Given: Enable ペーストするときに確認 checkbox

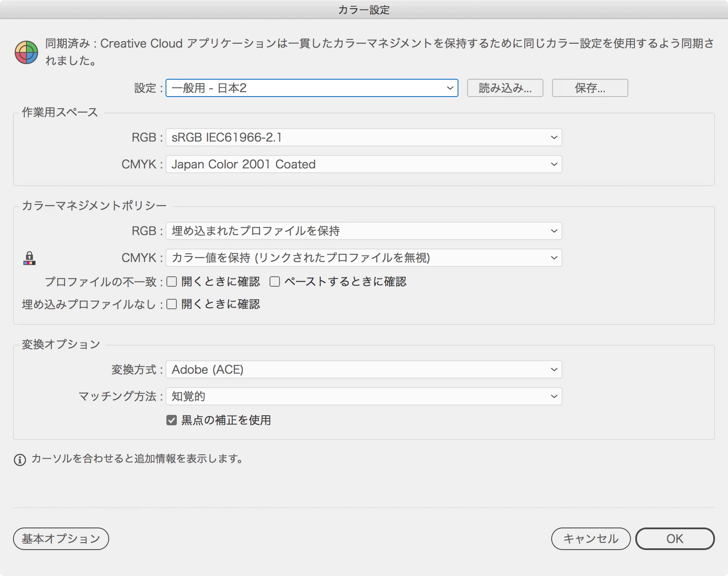Looking at the screenshot, I should pyautogui.click(x=275, y=282).
